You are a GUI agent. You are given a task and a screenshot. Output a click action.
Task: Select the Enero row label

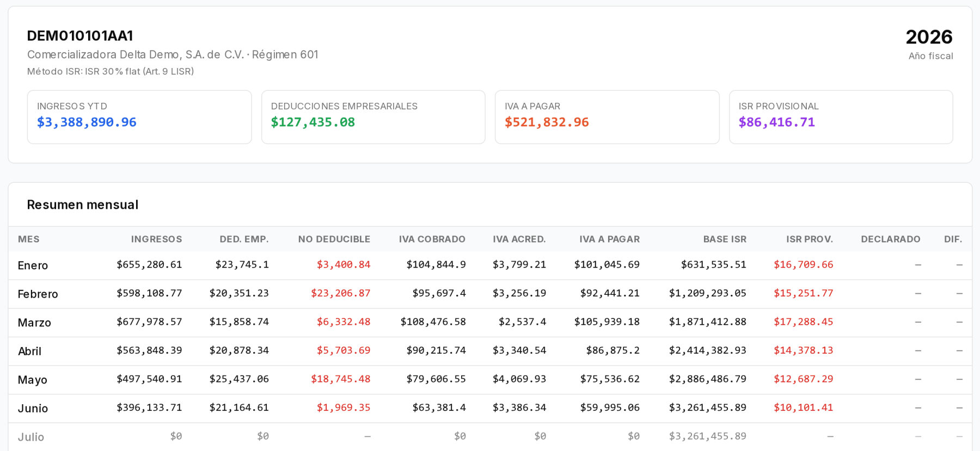coord(33,265)
